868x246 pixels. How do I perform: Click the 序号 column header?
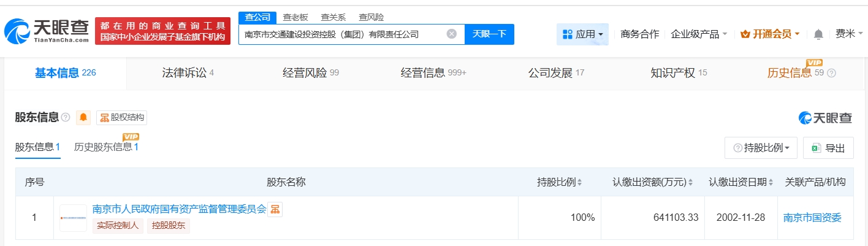pyautogui.click(x=34, y=182)
